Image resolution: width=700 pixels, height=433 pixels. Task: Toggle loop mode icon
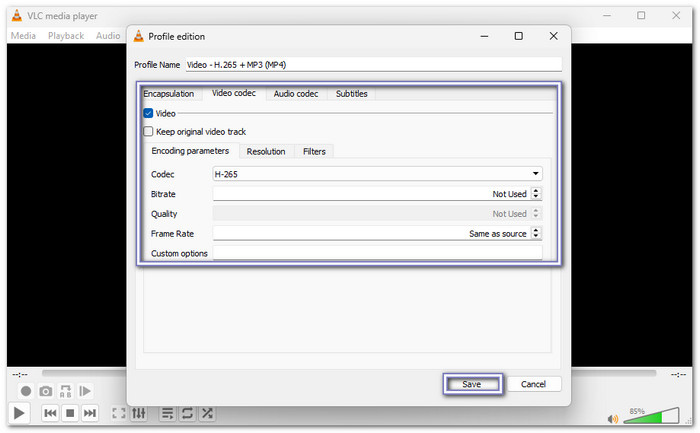pyautogui.click(x=187, y=413)
